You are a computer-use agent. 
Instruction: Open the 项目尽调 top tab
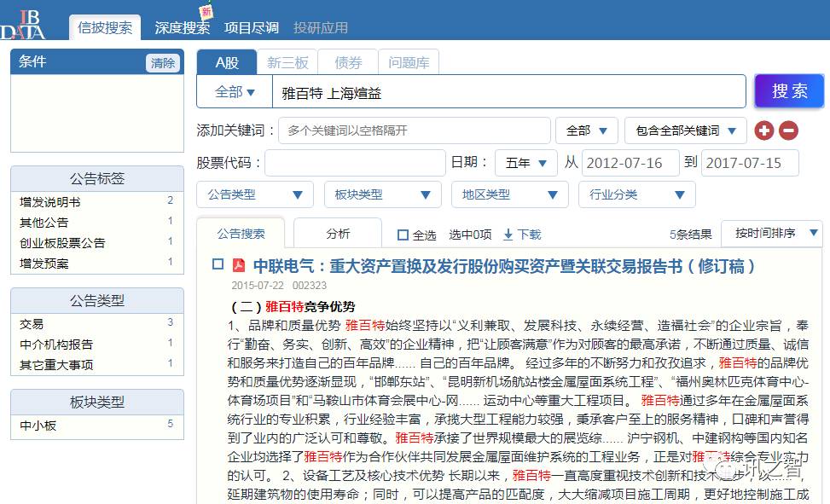252,27
